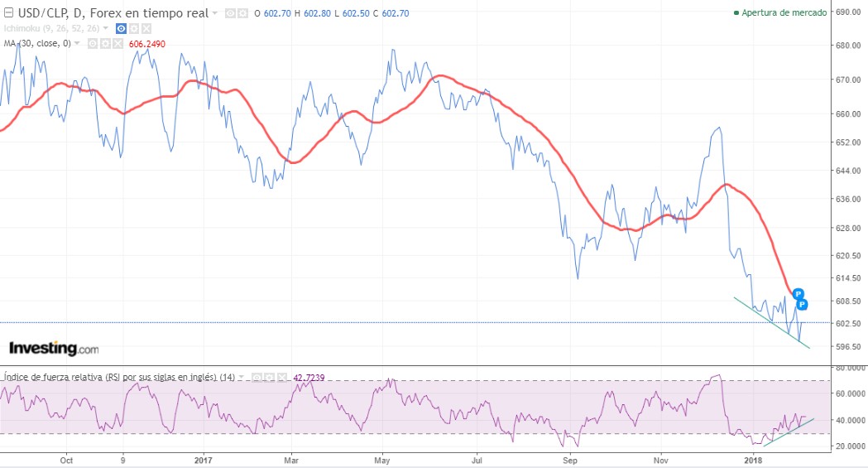Click the RSI value 42.7239
Viewport: 868px width, 468px height.
click(x=309, y=378)
